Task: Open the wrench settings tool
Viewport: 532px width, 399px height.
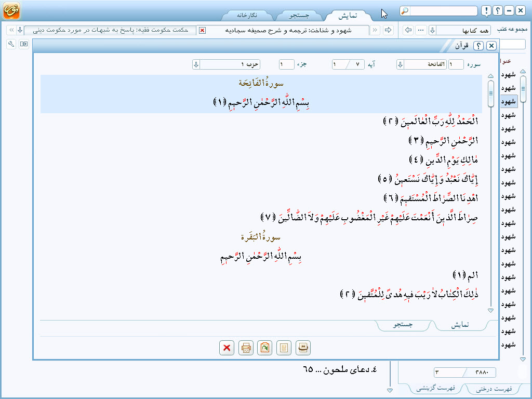Action: 11,44
